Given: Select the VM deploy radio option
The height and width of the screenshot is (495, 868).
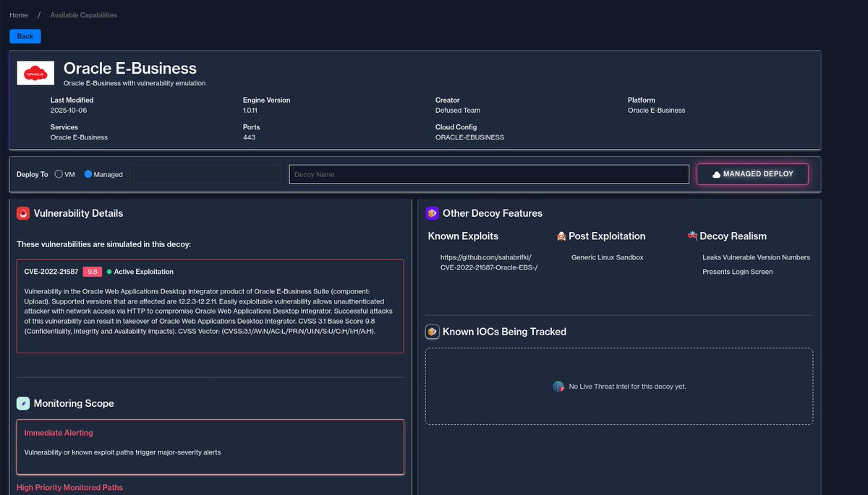Looking at the screenshot, I should tap(59, 174).
